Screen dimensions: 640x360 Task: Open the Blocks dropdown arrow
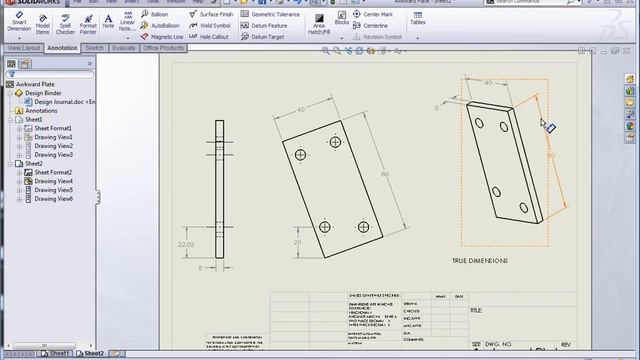pos(342,38)
